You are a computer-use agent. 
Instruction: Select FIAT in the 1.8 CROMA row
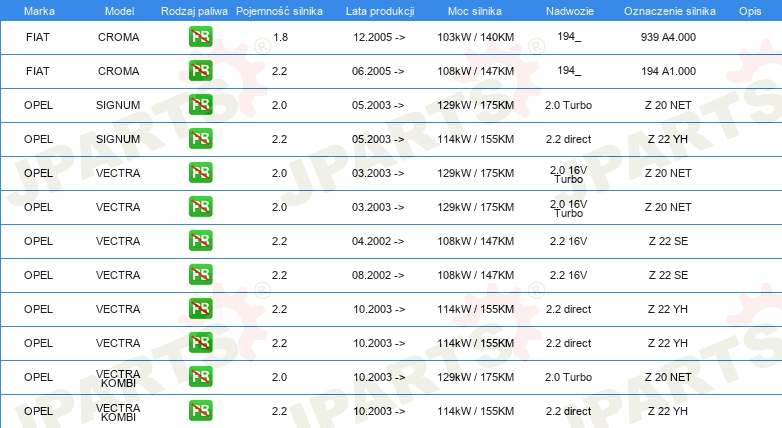click(x=38, y=37)
